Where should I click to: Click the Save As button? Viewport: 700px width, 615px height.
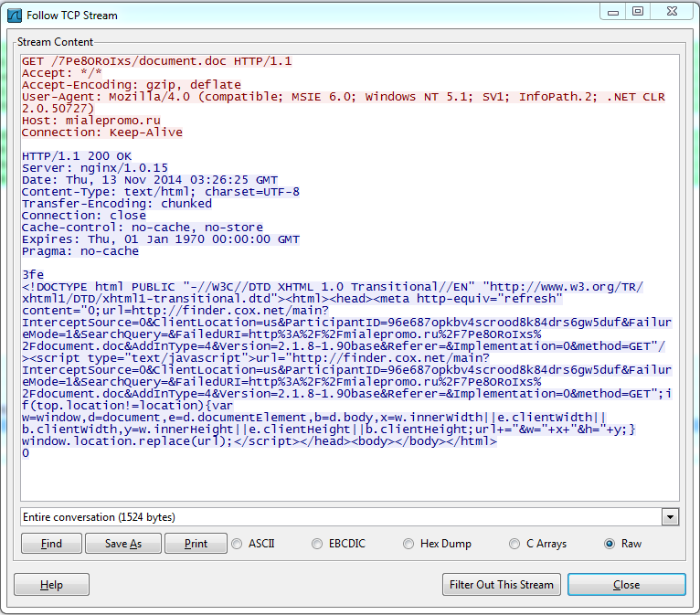(x=123, y=544)
